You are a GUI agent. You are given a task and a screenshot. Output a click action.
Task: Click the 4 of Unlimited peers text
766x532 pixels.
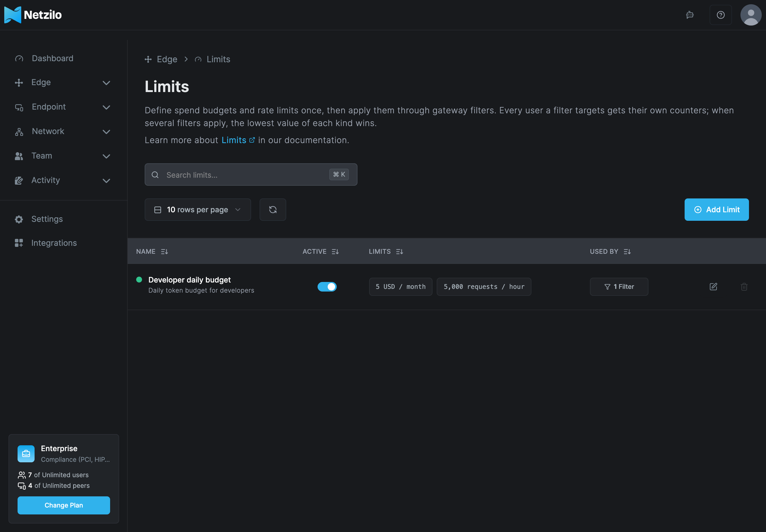pyautogui.click(x=59, y=486)
